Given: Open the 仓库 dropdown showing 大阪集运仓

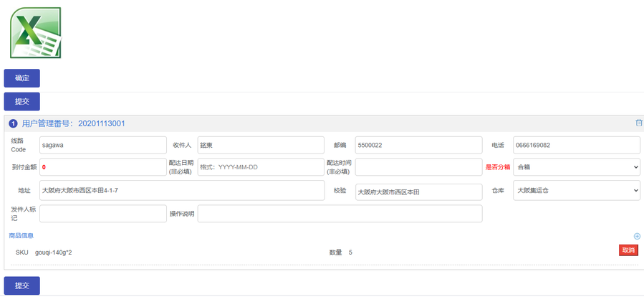Looking at the screenshot, I should click(x=577, y=191).
